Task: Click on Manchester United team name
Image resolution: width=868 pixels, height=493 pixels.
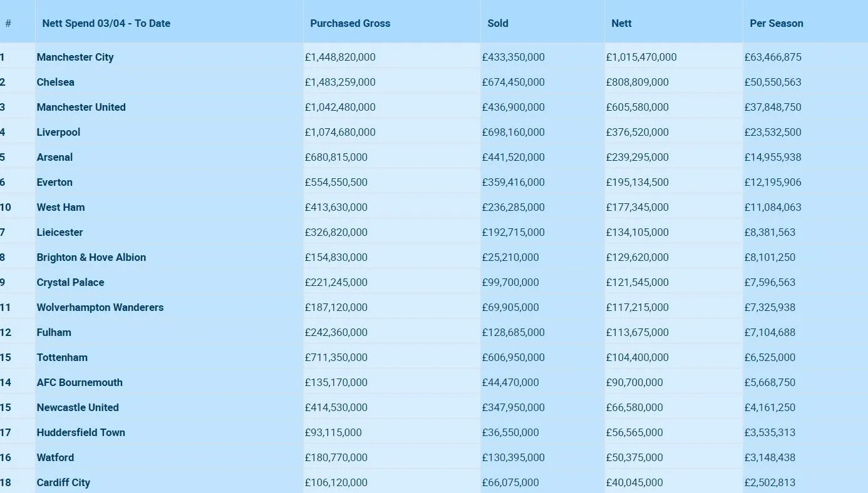Action: [81, 107]
